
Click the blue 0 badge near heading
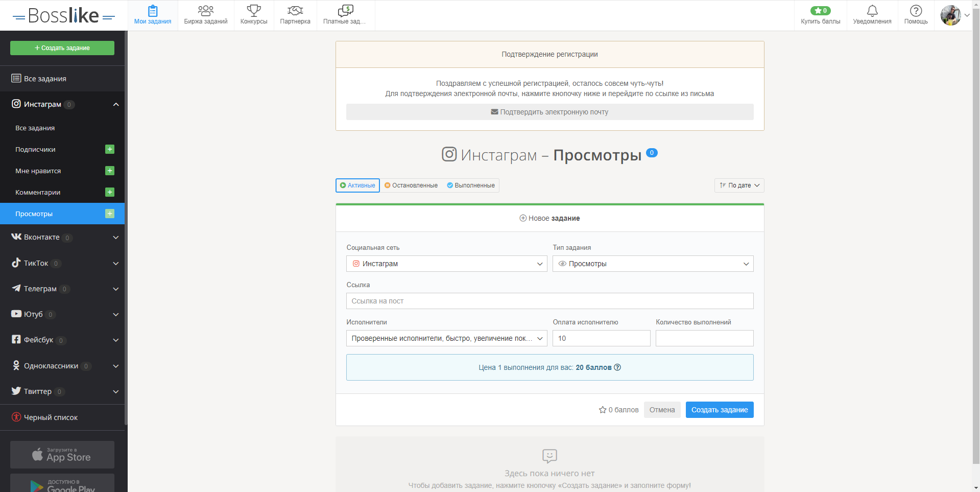point(652,153)
